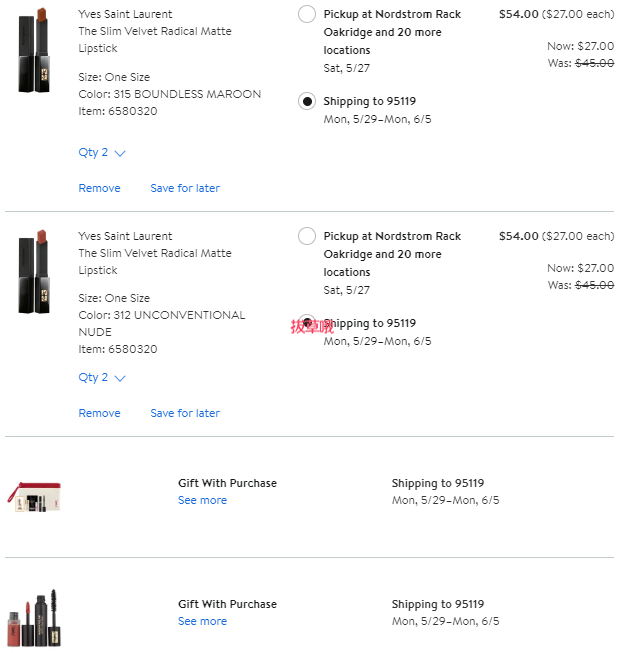Save the Boundless Maroon lipstick for later
The height and width of the screenshot is (653, 624).
tap(185, 188)
